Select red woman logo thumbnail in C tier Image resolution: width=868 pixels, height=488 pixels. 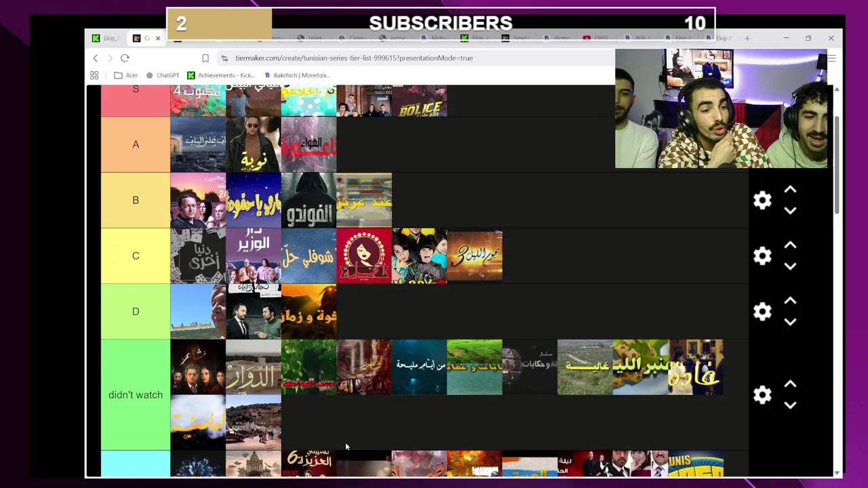364,256
